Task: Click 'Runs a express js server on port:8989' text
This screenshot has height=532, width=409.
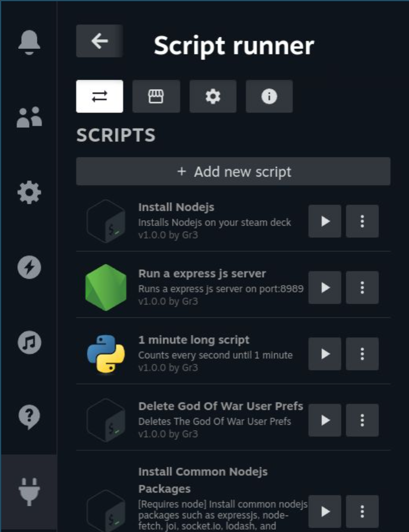Action: (221, 289)
